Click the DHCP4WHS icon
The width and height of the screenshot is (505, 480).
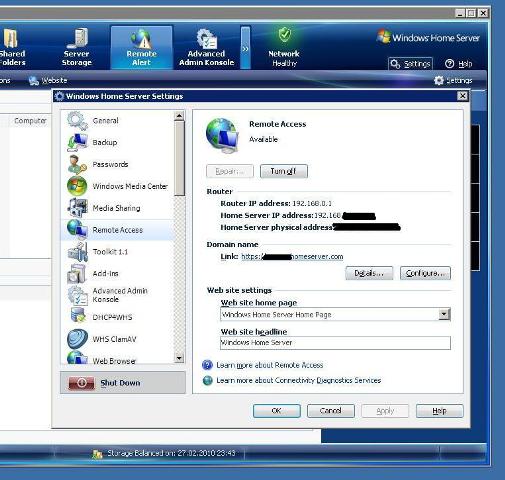[x=78, y=315]
